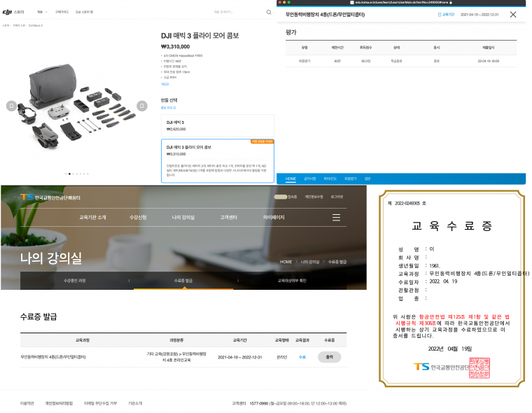Select the DJI 매빅 3 ₩2,620,000 bundle option
The height and width of the screenshot is (413, 532).
(217, 125)
